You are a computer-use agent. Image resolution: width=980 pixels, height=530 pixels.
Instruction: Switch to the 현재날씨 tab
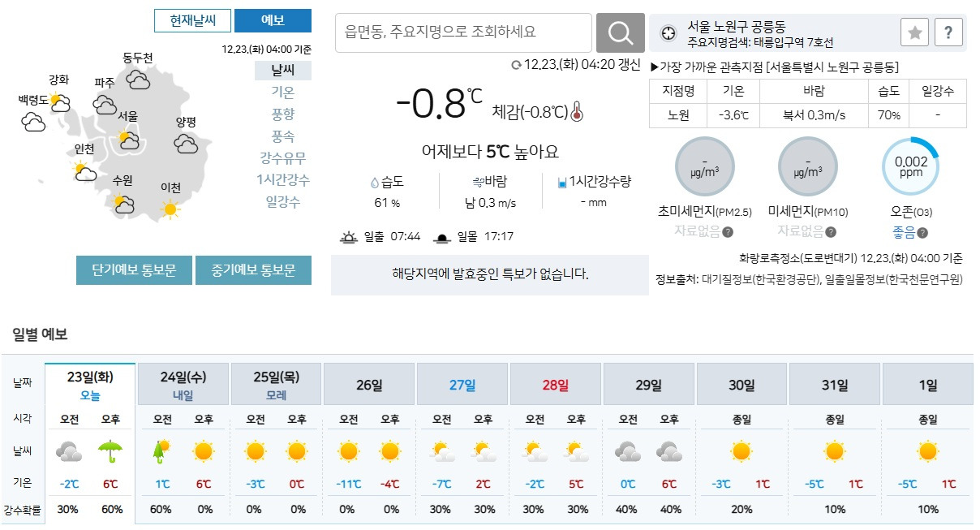tap(192, 20)
